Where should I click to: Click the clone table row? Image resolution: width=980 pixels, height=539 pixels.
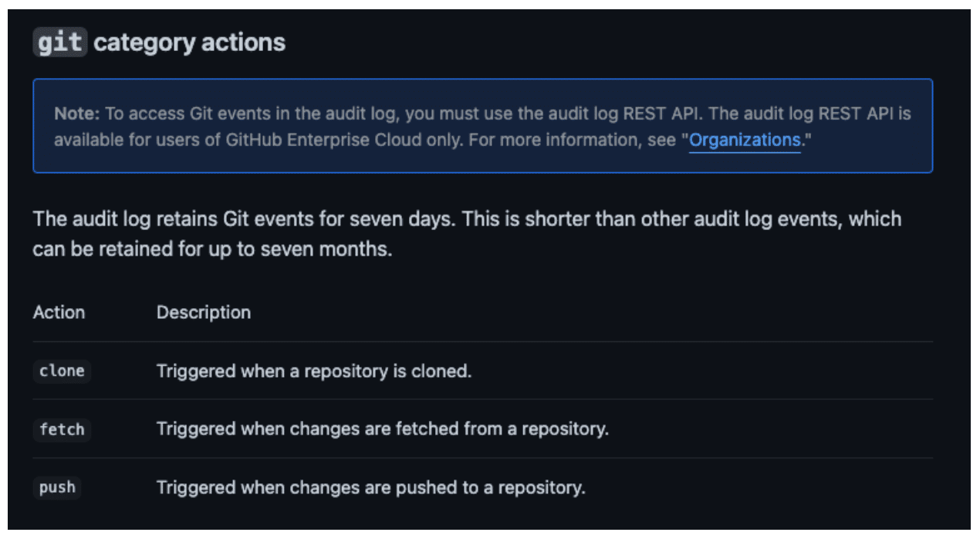(483, 371)
